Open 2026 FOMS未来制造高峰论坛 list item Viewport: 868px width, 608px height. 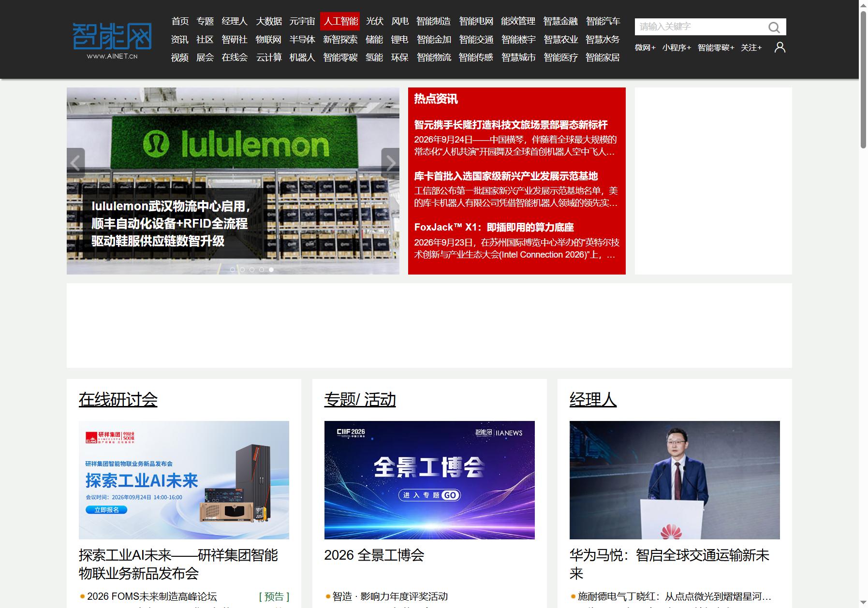click(x=152, y=596)
